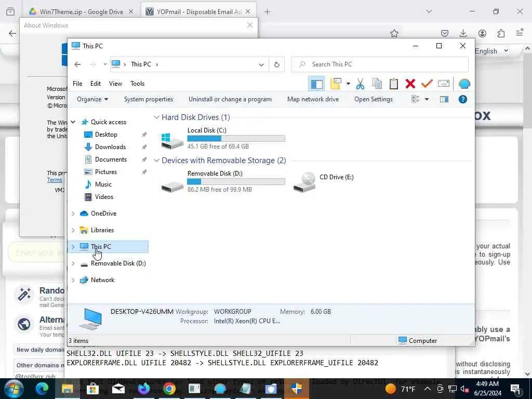Open the view options dropdown arrow
This screenshot has height=399, width=532.
point(427,99)
